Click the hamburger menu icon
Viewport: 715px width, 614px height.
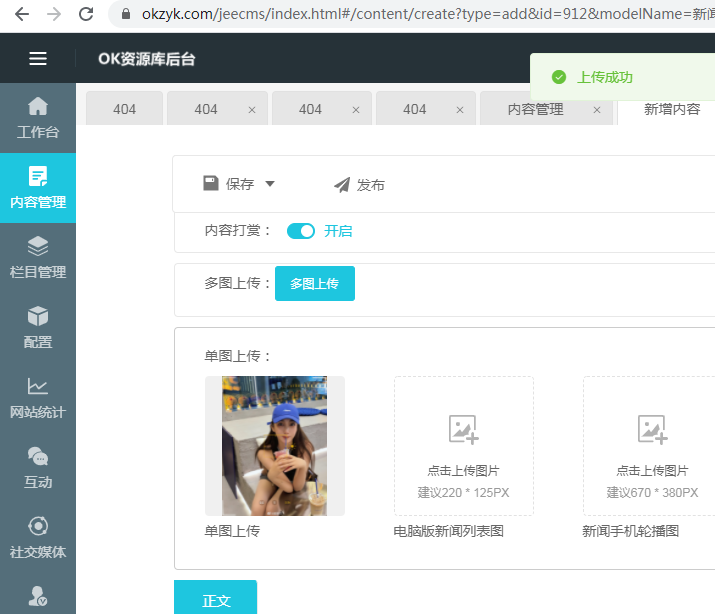click(x=38, y=59)
